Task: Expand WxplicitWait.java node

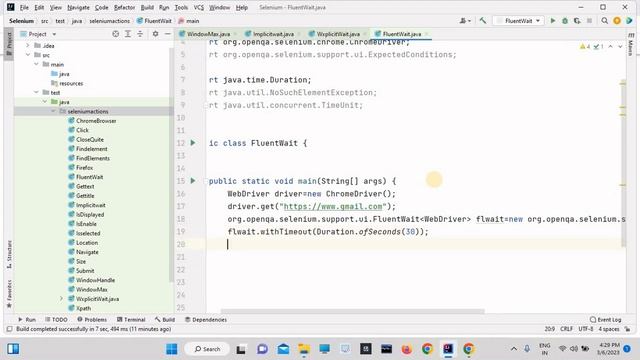Action: click(x=61, y=299)
